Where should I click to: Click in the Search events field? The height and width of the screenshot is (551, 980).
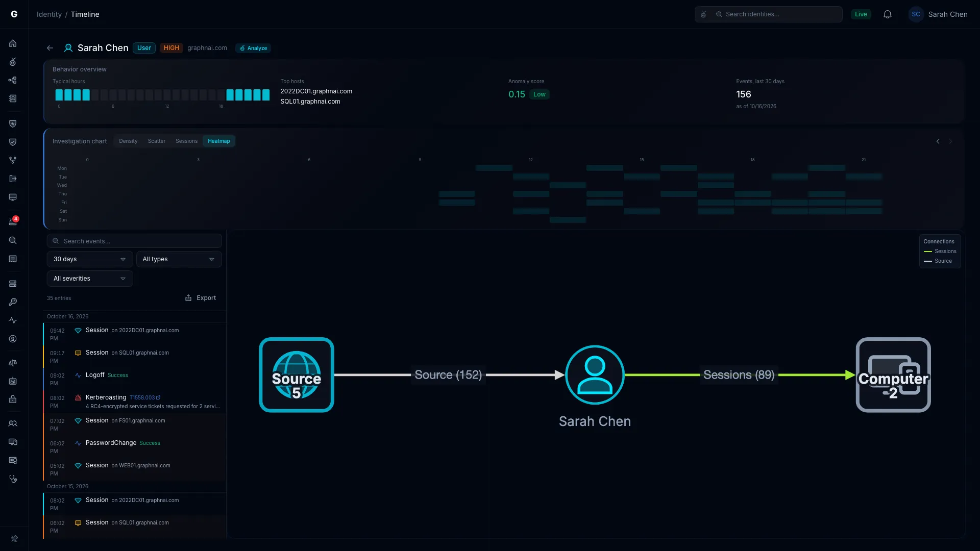(134, 241)
